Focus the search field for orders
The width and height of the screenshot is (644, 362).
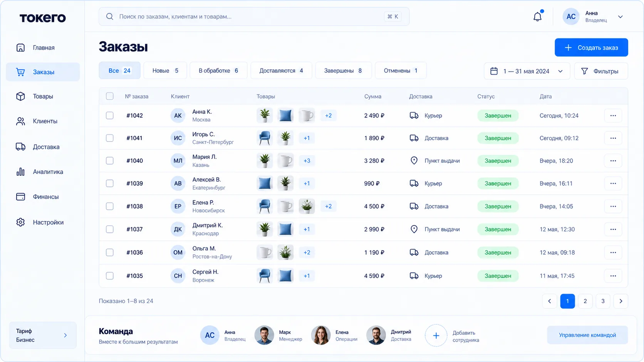pyautogui.click(x=254, y=17)
